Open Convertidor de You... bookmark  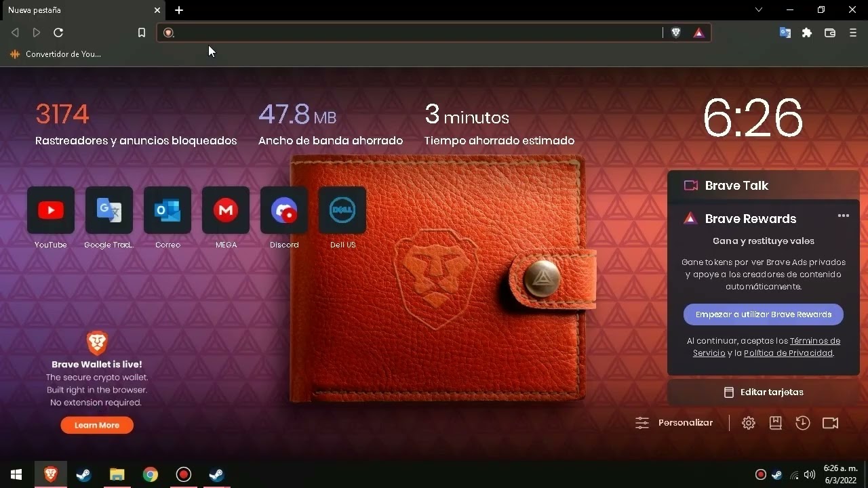[x=56, y=54]
